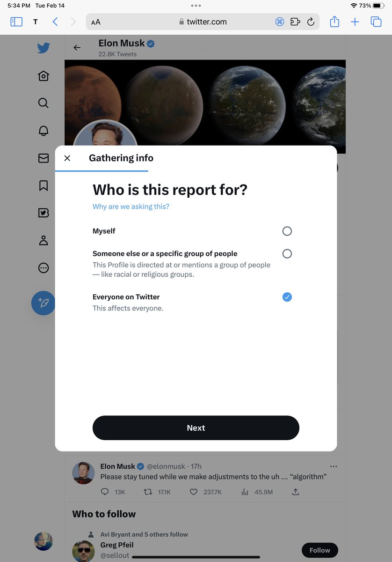Open Profile person icon in sidebar
The height and width of the screenshot is (562, 392).
44,241
